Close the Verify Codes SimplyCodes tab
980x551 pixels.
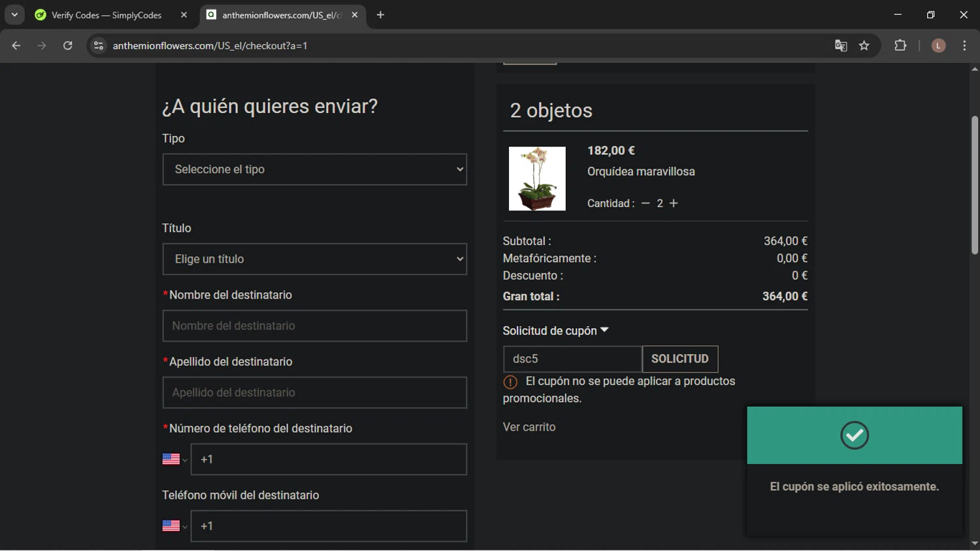coord(184,15)
